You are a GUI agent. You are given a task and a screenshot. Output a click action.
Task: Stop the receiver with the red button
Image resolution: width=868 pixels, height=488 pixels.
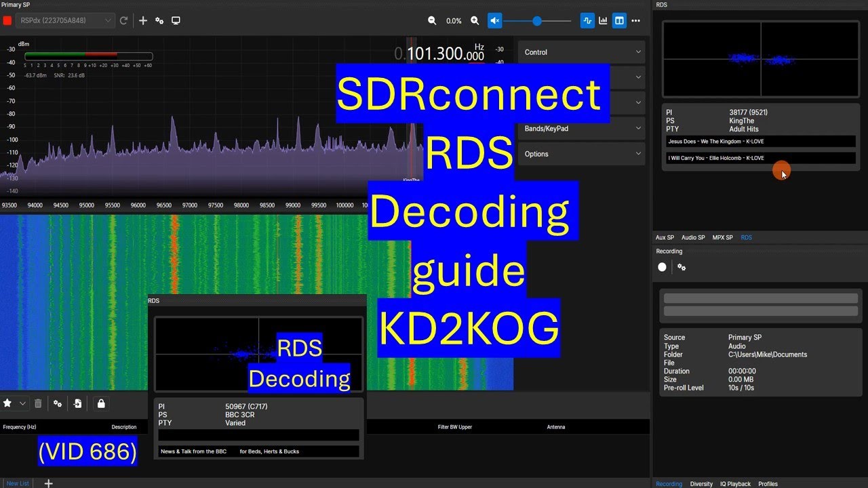pyautogui.click(x=7, y=21)
